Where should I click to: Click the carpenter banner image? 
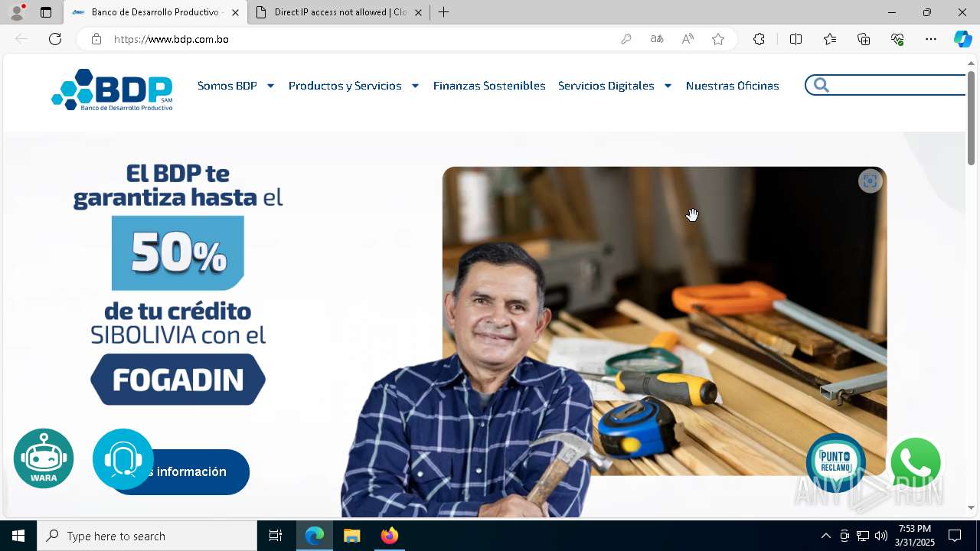click(664, 321)
